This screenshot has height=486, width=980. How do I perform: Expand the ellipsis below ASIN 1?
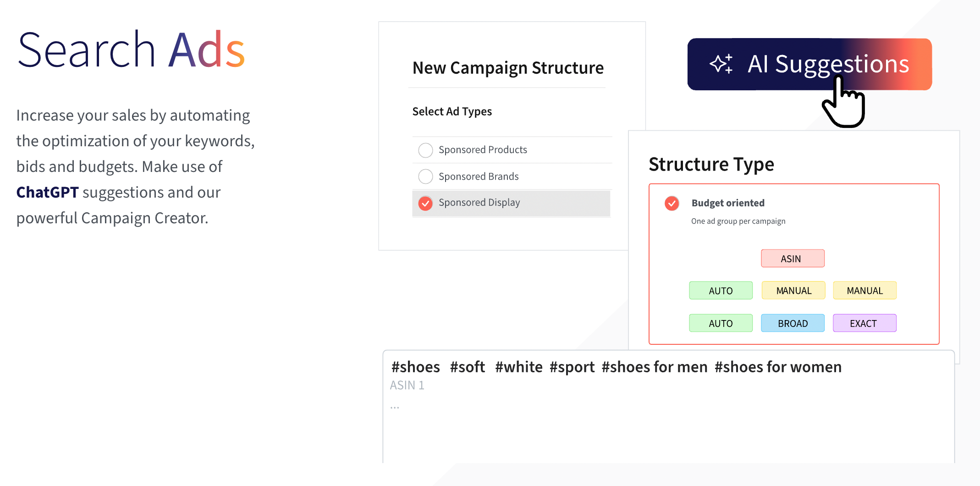coord(395,405)
